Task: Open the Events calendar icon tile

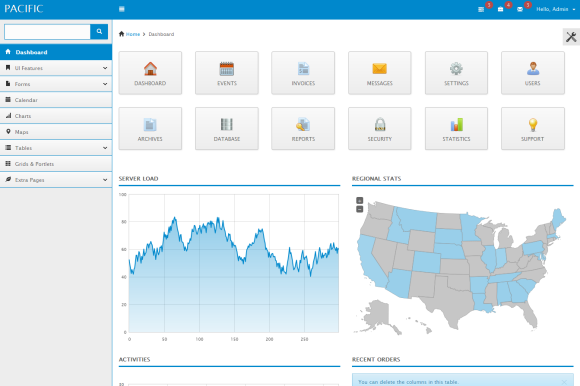Action: click(227, 73)
